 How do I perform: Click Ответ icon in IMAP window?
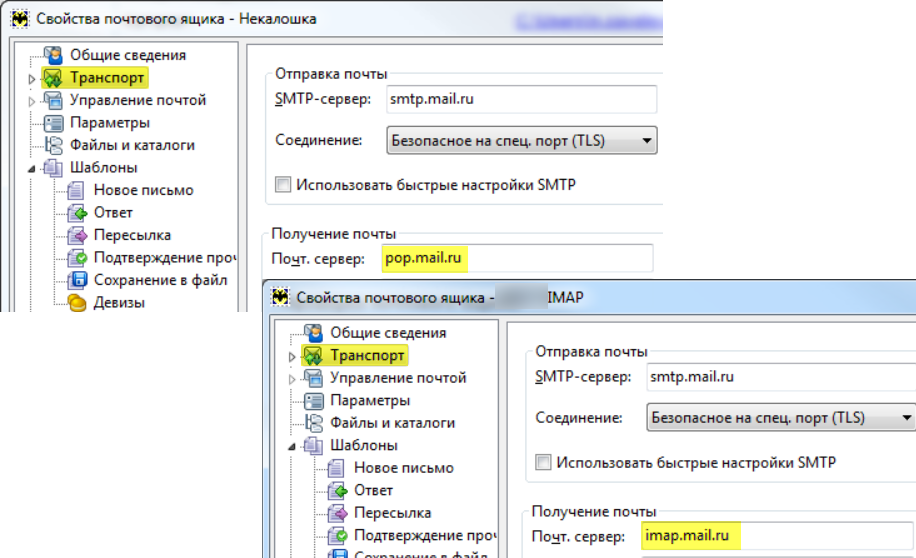point(337,491)
